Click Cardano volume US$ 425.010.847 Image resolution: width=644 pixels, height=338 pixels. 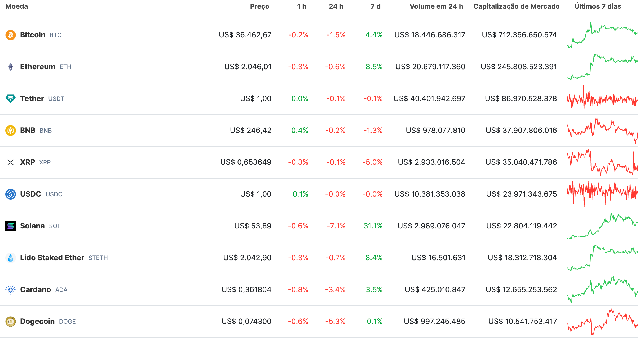click(x=435, y=290)
